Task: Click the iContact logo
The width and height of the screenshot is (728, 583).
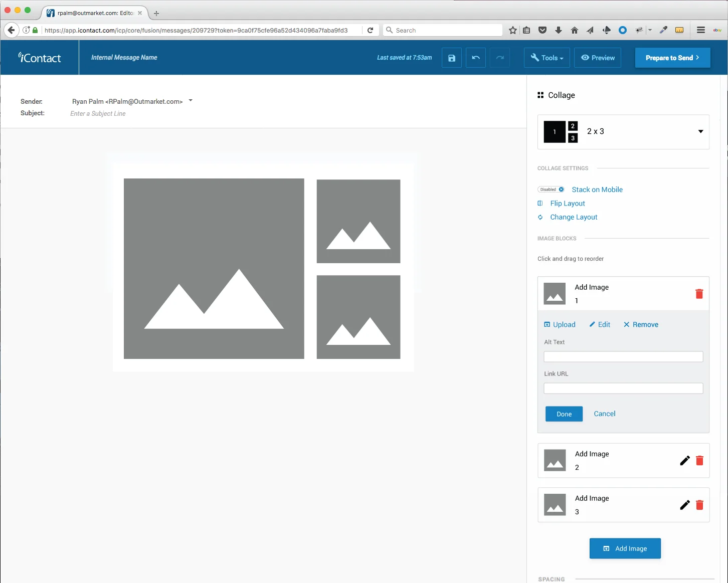Action: click(x=40, y=58)
